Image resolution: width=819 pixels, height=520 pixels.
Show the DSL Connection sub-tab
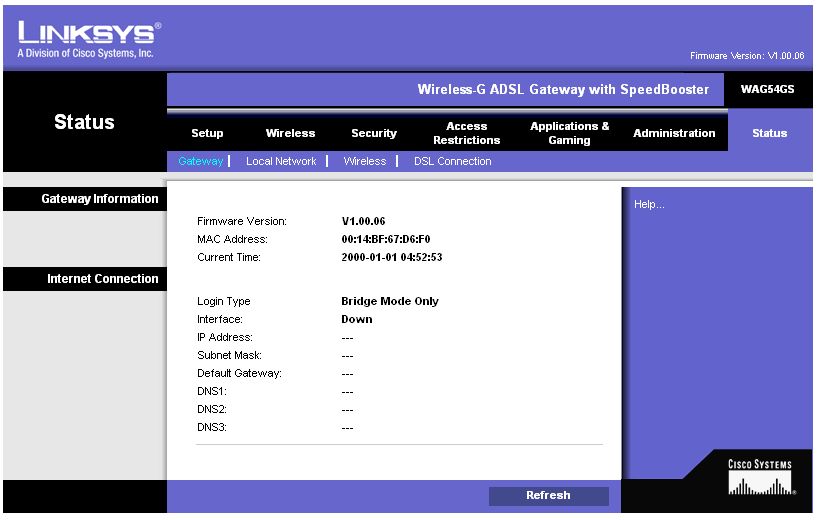[452, 161]
